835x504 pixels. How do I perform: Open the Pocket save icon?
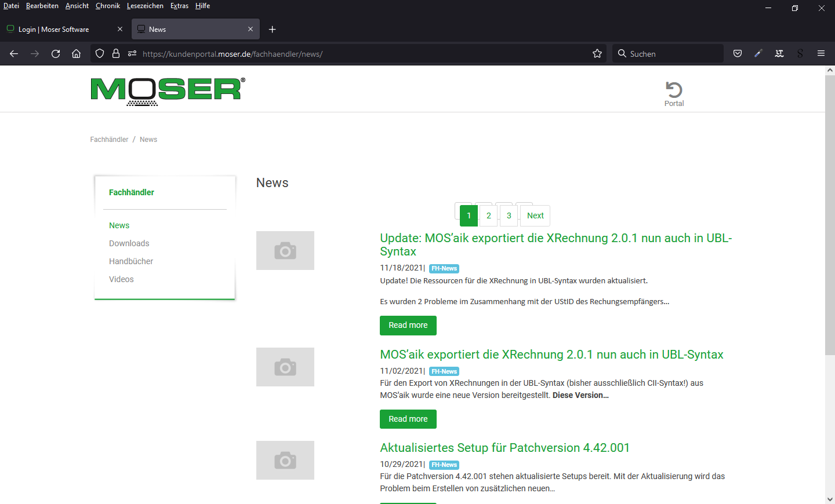(738, 54)
